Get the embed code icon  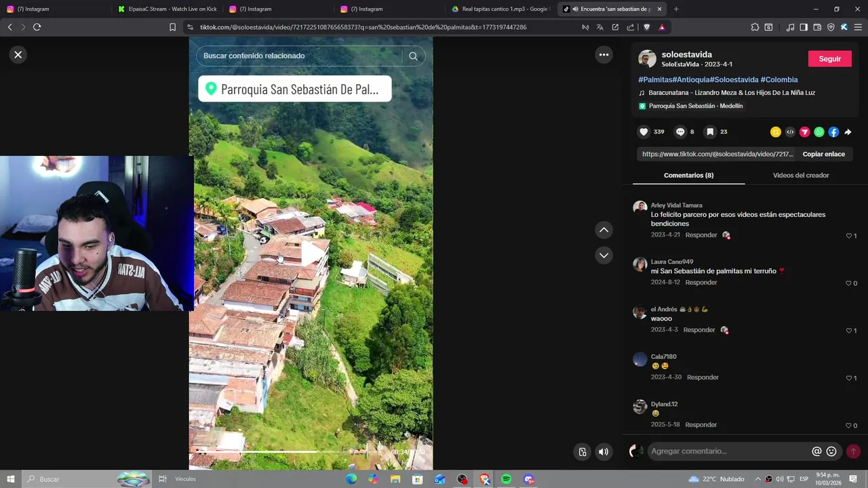(790, 132)
